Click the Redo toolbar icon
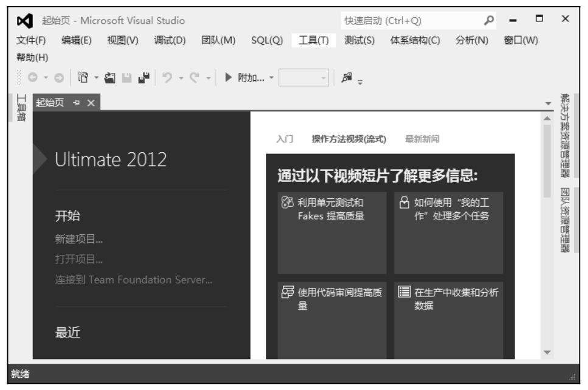Image resolution: width=588 pixels, height=390 pixels. (x=194, y=78)
